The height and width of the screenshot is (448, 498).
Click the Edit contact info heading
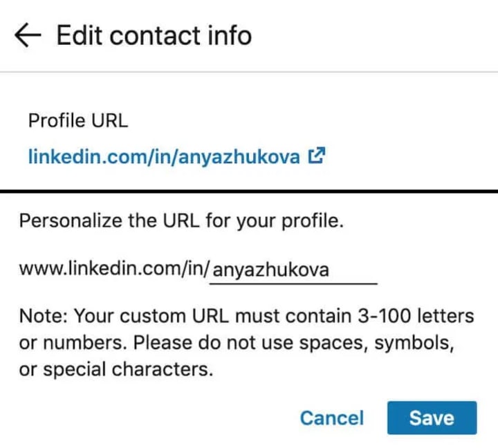(x=154, y=35)
